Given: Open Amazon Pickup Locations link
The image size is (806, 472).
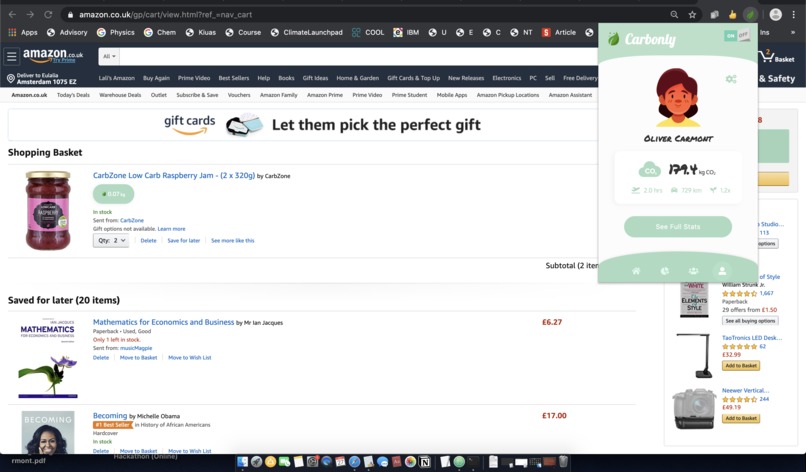Looking at the screenshot, I should tap(508, 95).
